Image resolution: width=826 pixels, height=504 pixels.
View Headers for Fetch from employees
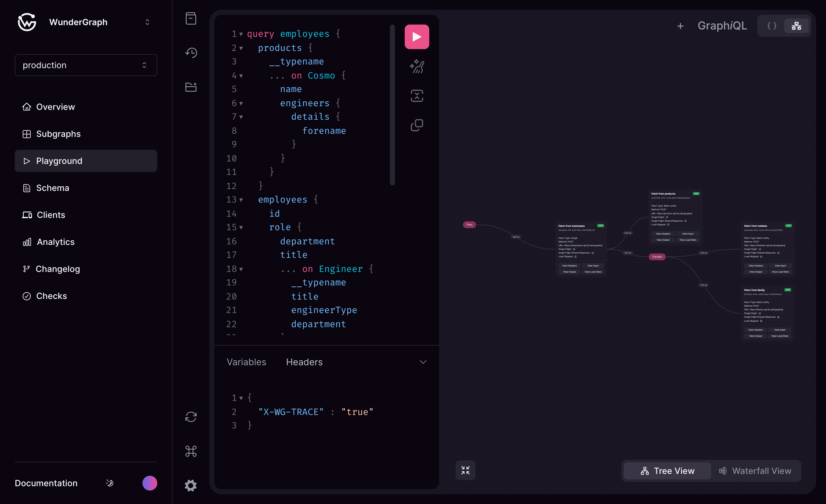pos(569,266)
